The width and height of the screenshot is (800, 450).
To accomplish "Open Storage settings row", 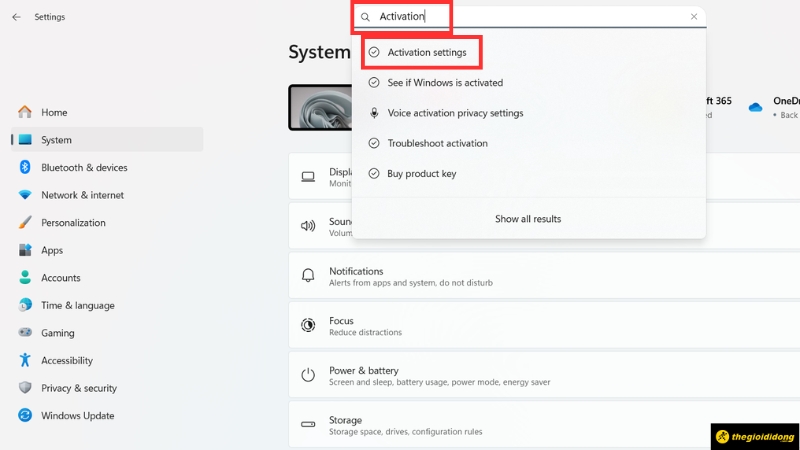I will (544, 424).
